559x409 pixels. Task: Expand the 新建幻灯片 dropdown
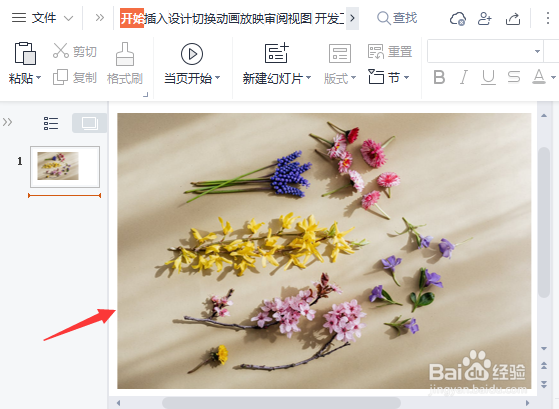[309, 77]
